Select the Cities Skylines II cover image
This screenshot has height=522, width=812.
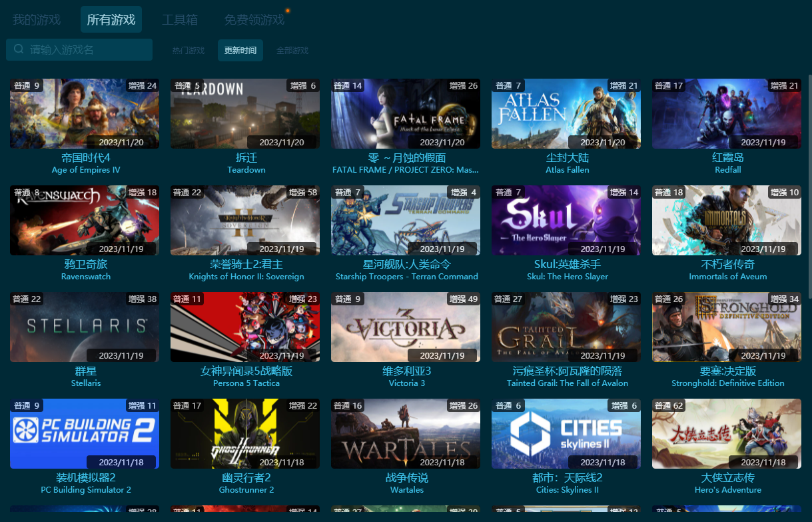pyautogui.click(x=566, y=433)
